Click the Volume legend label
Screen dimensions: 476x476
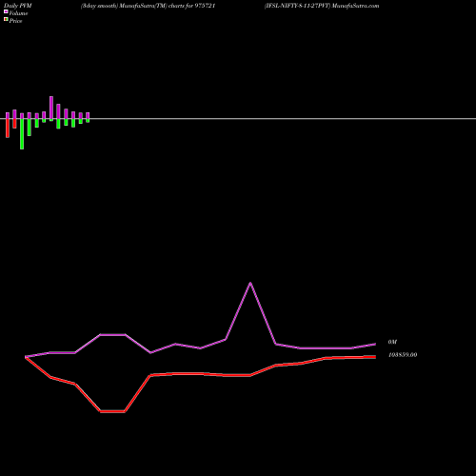point(18,13)
